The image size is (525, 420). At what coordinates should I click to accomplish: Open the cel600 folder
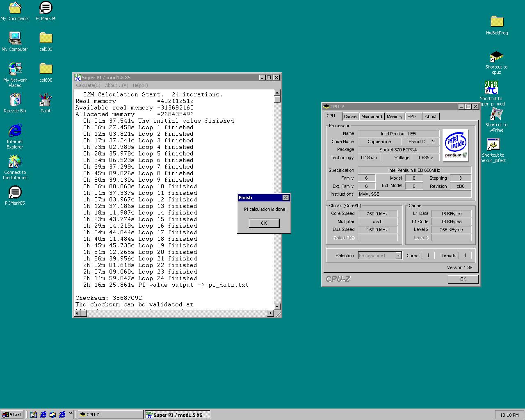click(46, 73)
